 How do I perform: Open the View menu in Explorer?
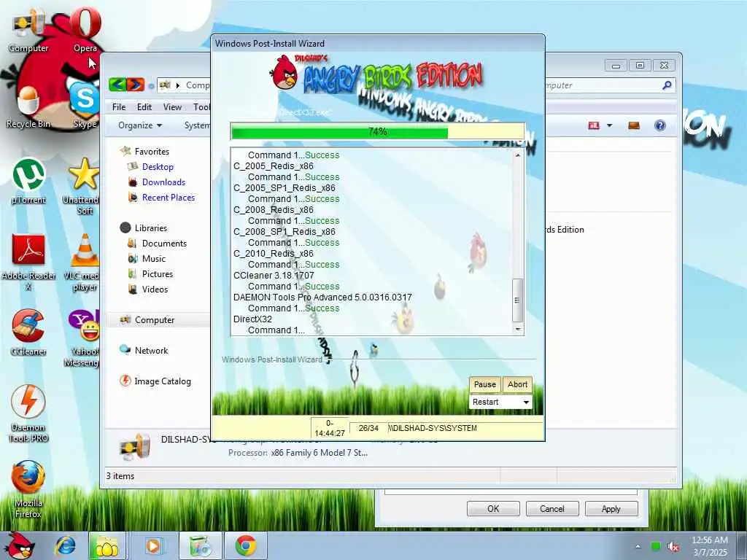click(172, 107)
